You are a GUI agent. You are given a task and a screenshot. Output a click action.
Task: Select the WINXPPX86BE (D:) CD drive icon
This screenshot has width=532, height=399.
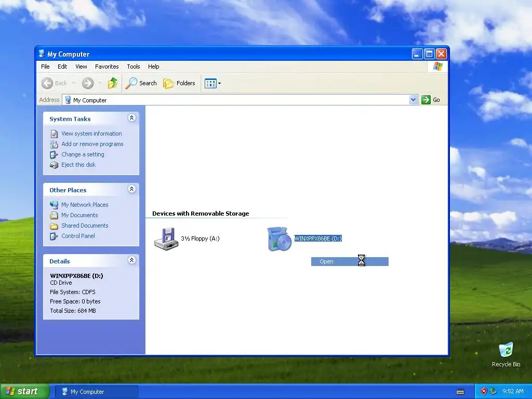point(279,239)
